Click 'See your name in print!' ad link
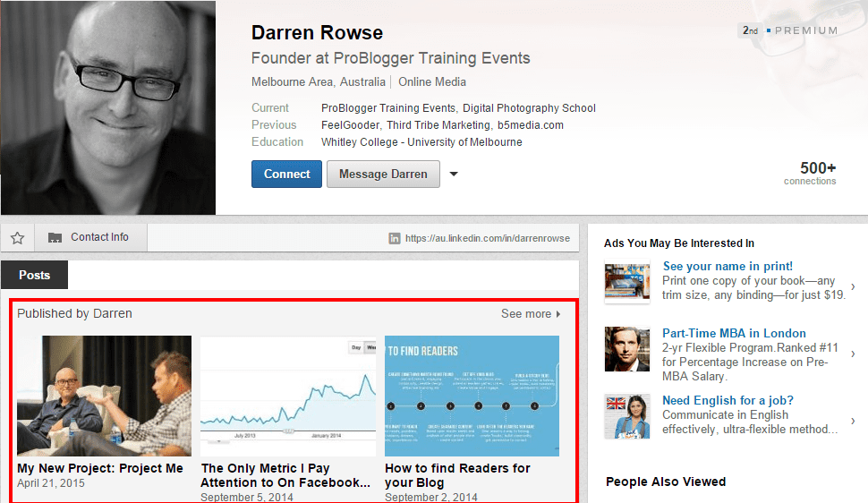This screenshot has width=868, height=503. click(728, 267)
